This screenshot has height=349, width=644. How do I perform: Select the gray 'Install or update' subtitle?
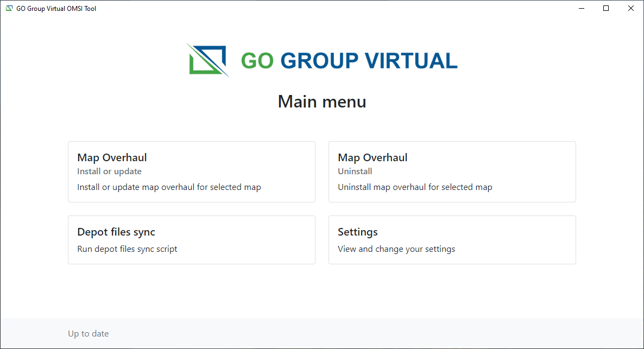point(109,172)
